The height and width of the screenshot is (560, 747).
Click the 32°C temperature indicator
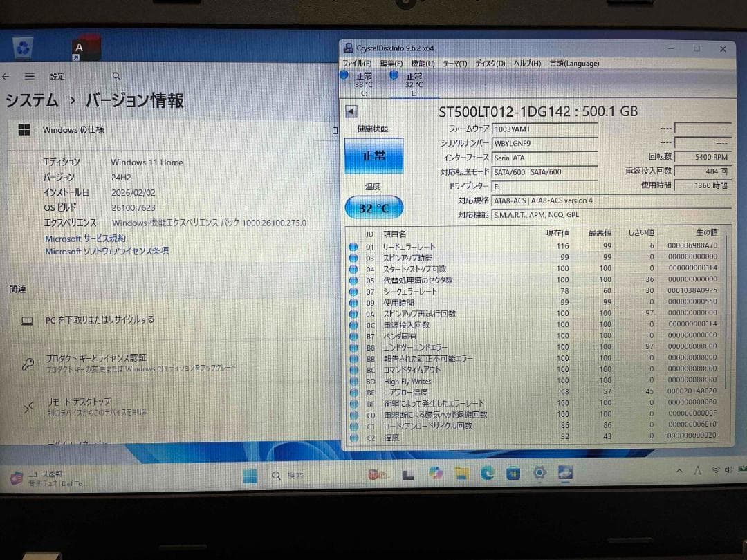click(373, 207)
